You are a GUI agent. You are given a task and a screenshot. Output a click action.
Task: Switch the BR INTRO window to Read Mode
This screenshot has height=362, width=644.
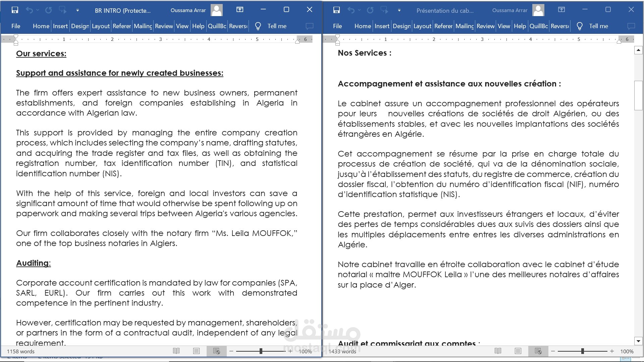click(x=176, y=351)
